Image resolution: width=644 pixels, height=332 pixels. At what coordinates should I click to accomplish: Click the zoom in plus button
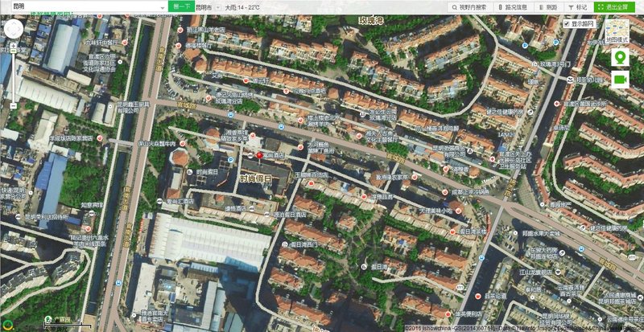[14, 50]
